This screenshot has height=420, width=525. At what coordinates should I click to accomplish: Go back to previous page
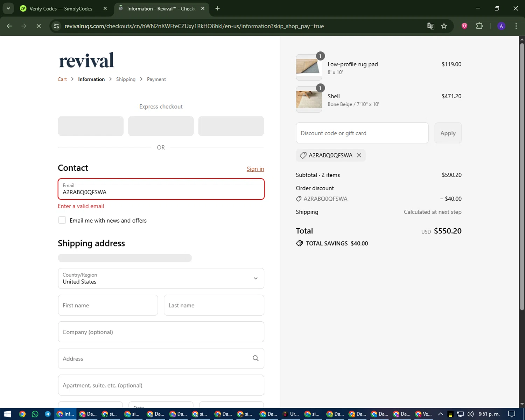[x=9, y=26]
